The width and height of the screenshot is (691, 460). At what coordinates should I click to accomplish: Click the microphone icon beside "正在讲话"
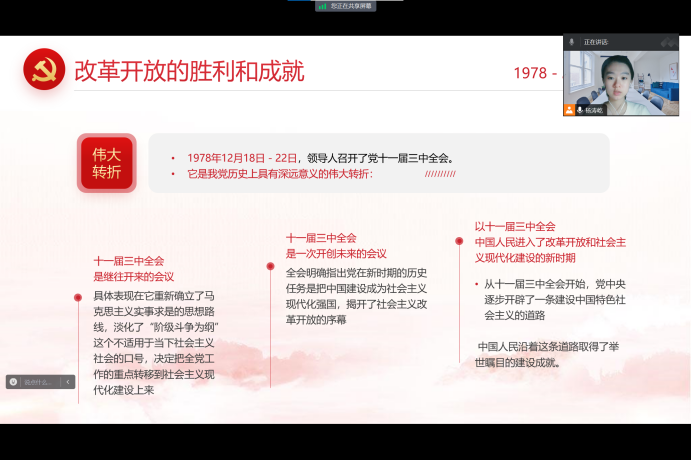[x=571, y=42]
